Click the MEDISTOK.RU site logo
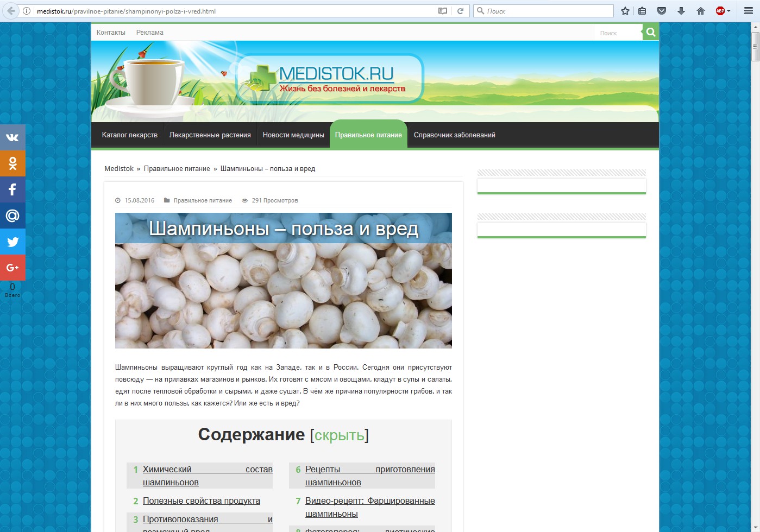This screenshot has width=760, height=532. [x=330, y=79]
